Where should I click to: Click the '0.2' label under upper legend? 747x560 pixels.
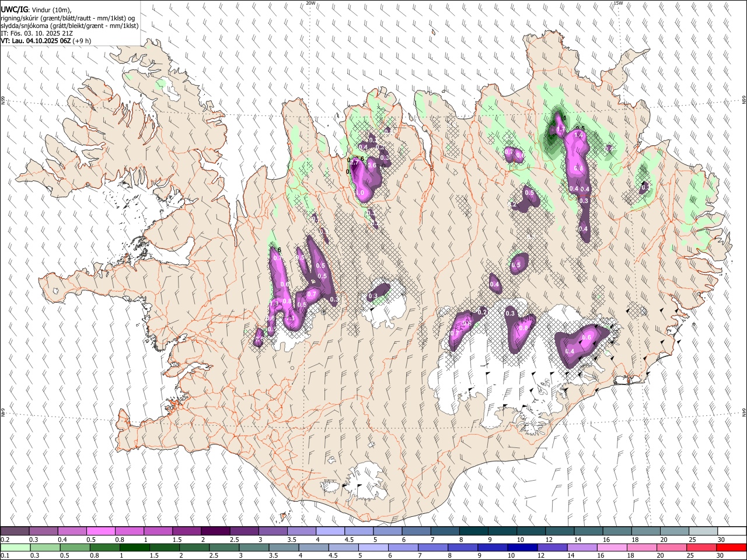(x=5, y=540)
